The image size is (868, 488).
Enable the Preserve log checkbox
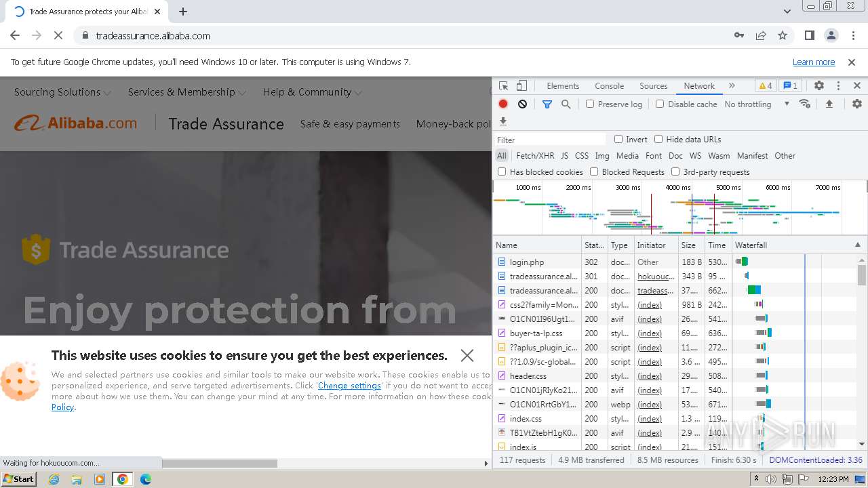click(590, 104)
